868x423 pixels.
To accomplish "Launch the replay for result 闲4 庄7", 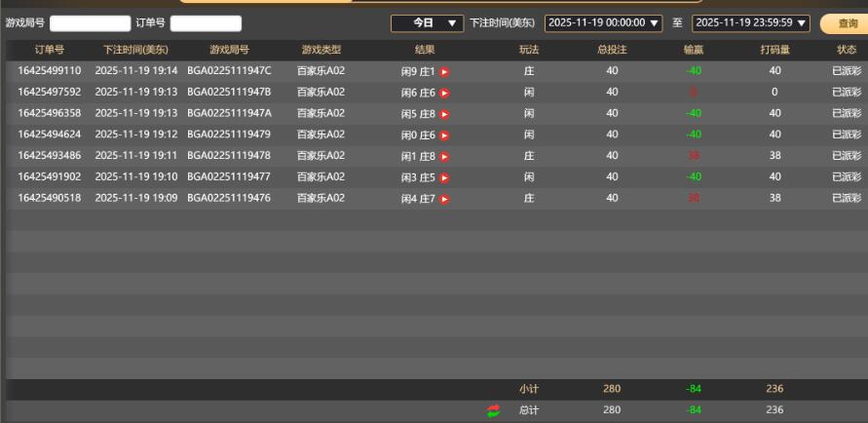I will tap(444, 199).
